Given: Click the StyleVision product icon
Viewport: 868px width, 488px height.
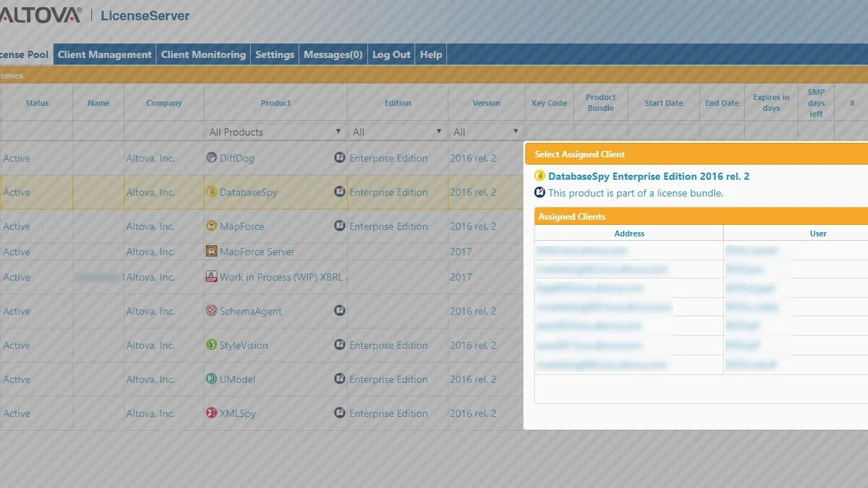Looking at the screenshot, I should pyautogui.click(x=212, y=344).
